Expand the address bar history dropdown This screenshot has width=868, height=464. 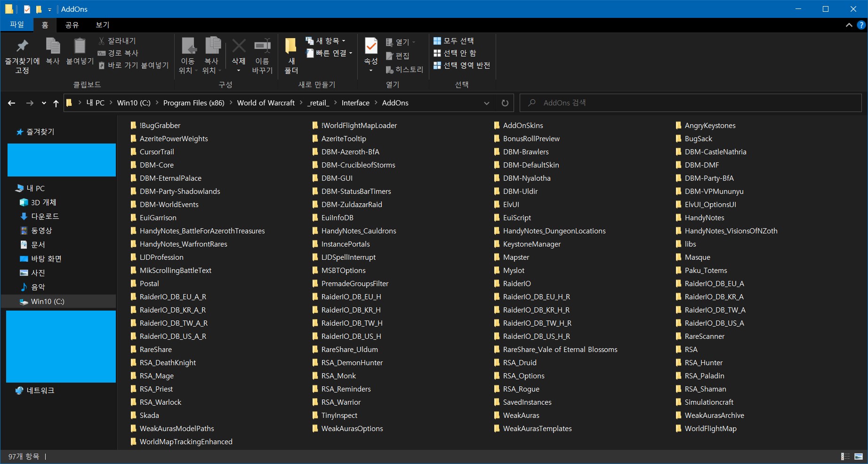coord(487,103)
